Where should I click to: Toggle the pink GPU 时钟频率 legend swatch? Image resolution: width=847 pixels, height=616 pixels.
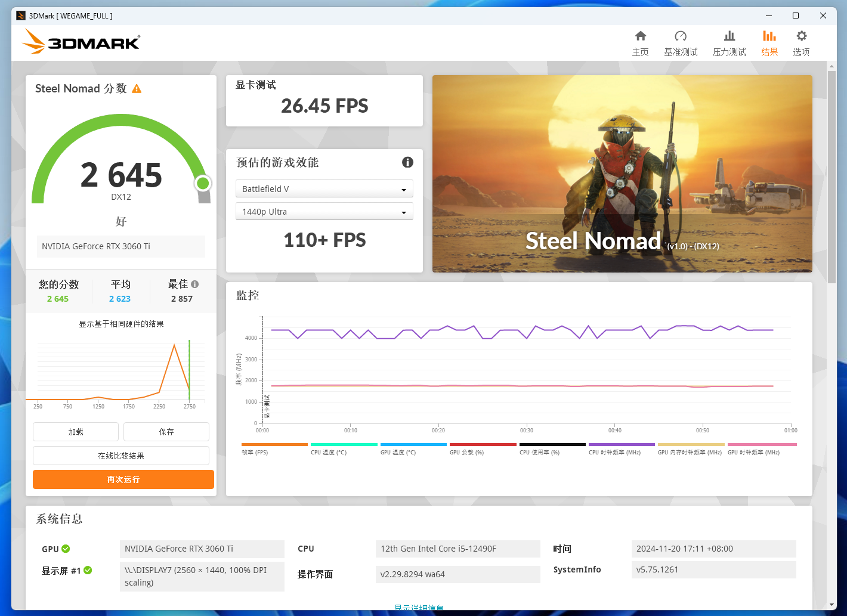762,444
